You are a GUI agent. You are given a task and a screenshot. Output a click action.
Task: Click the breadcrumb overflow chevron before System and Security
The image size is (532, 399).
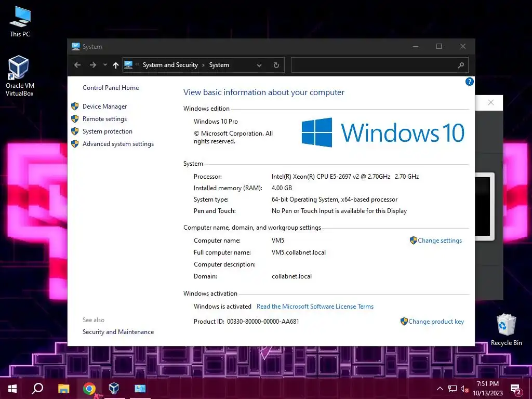pyautogui.click(x=137, y=65)
